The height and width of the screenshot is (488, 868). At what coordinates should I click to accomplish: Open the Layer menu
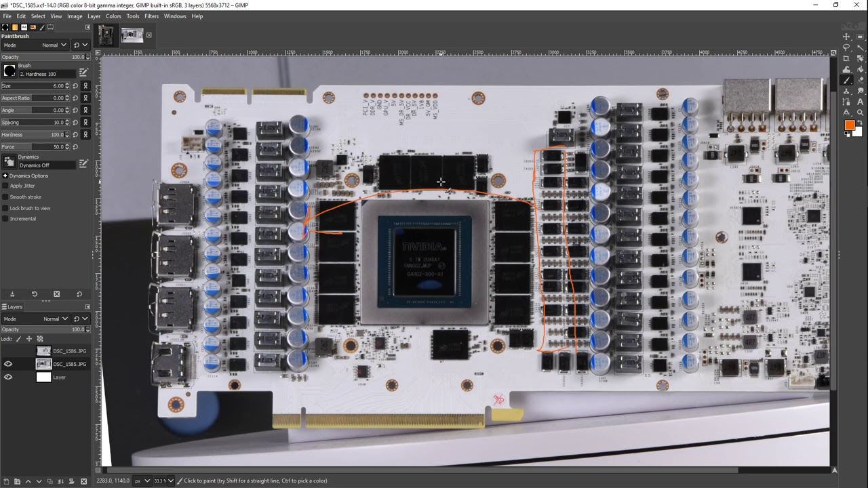94,16
